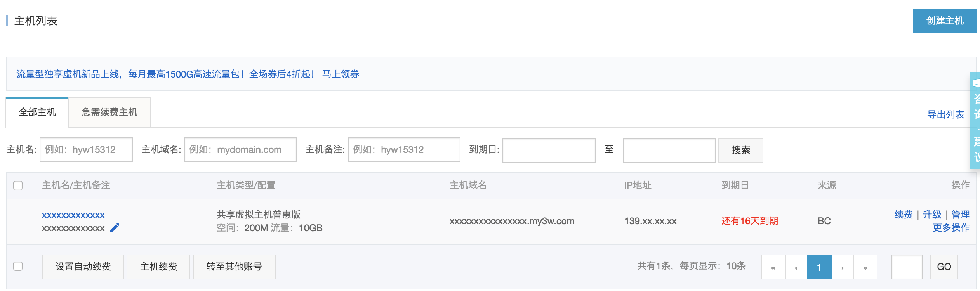Click the 主机域名 column header
The height and width of the screenshot is (291, 980).
(x=468, y=185)
